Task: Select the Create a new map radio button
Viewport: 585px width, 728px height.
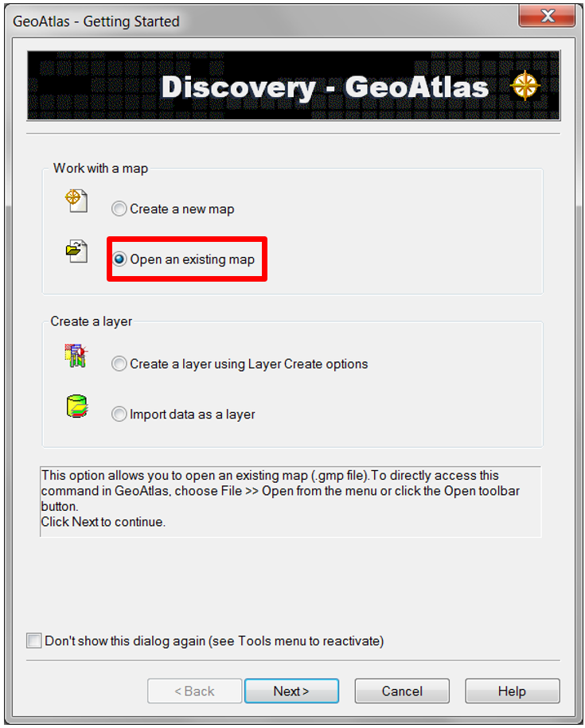Action: click(119, 209)
